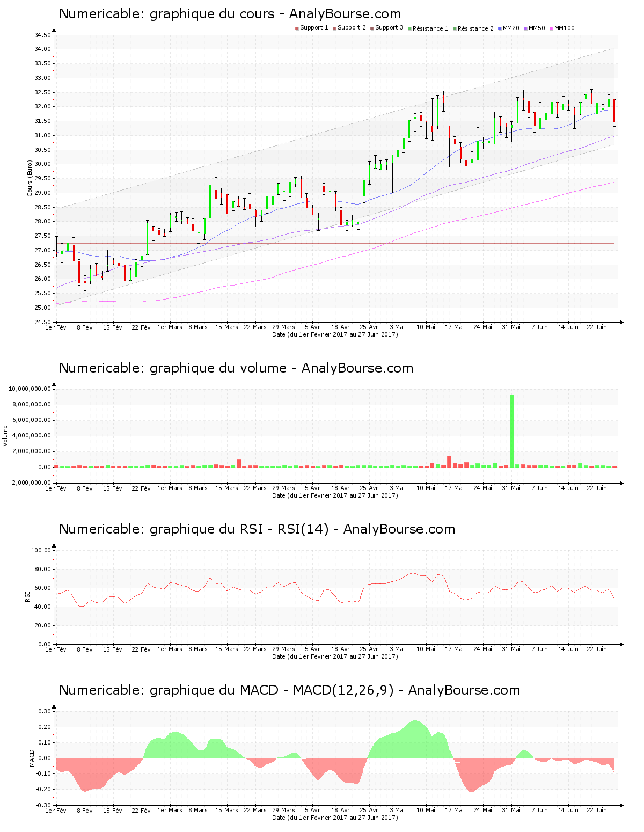Click the -0.30 label on MACD axis
This screenshot has width=644, height=832.
click(x=44, y=805)
